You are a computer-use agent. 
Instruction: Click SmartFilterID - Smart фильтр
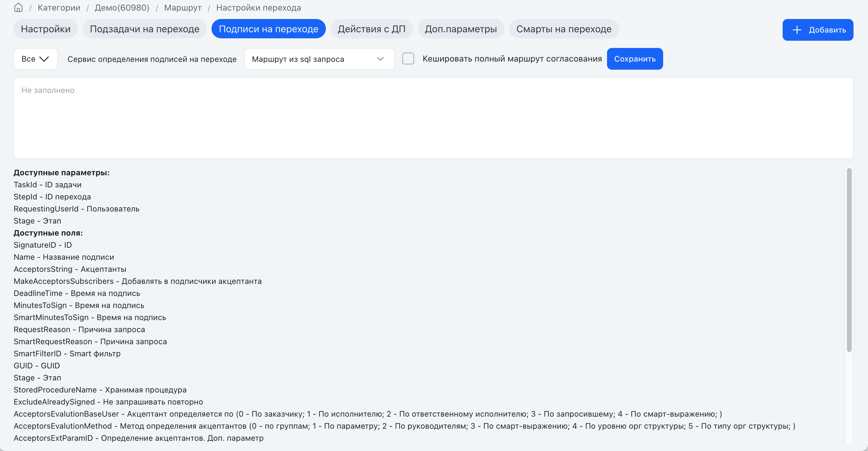click(x=67, y=354)
